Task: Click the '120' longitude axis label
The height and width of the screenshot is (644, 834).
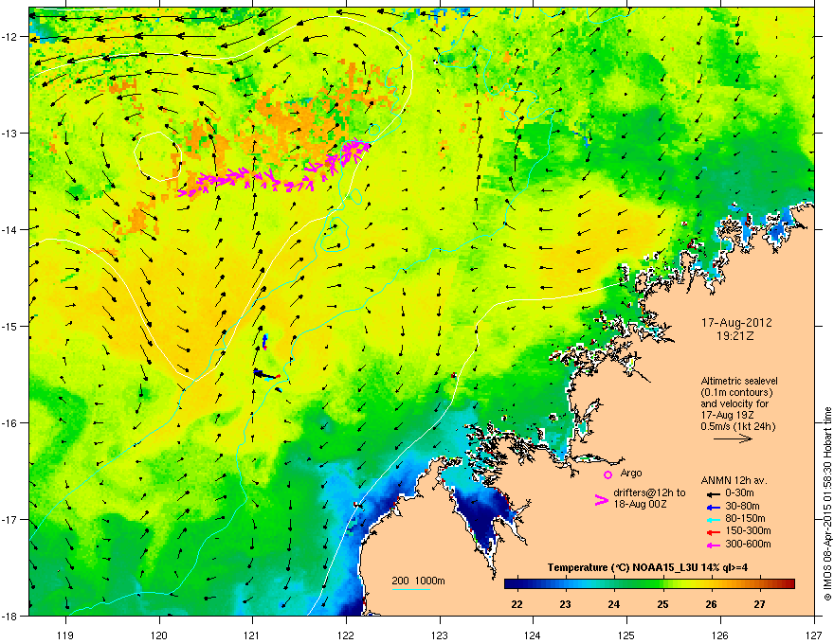Action: pos(159,635)
